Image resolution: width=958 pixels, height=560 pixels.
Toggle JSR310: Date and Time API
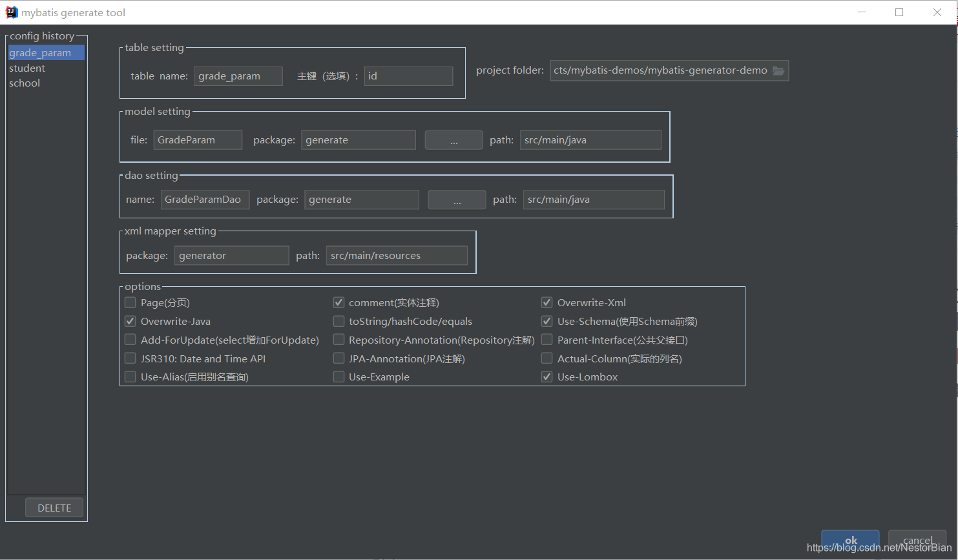[130, 358]
